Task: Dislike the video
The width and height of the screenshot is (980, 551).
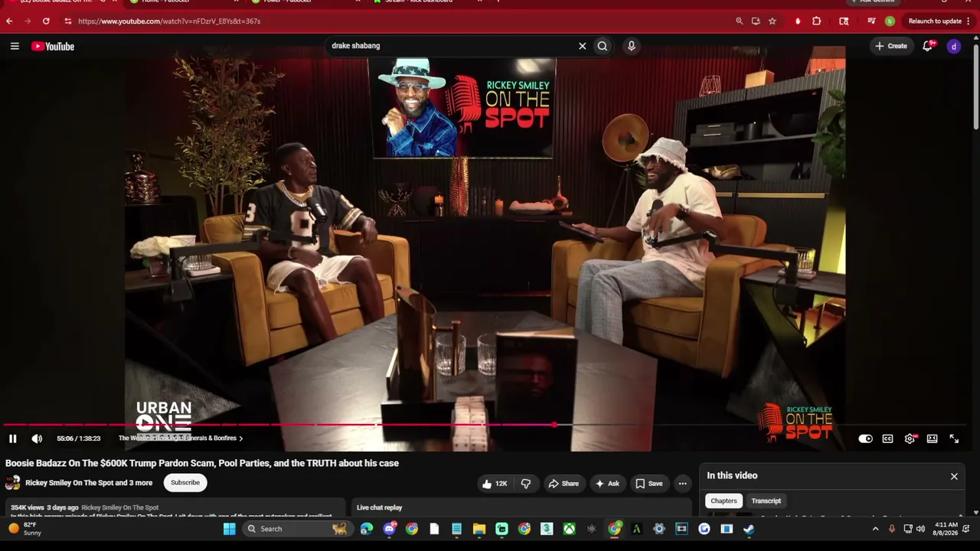Action: pyautogui.click(x=526, y=484)
